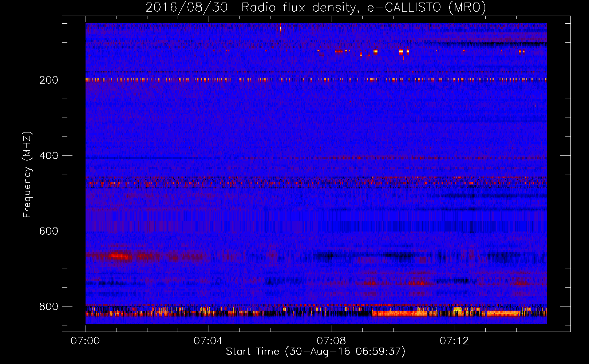Click the 07:08 time tick label
This screenshot has height=364, width=589.
pyautogui.click(x=331, y=341)
